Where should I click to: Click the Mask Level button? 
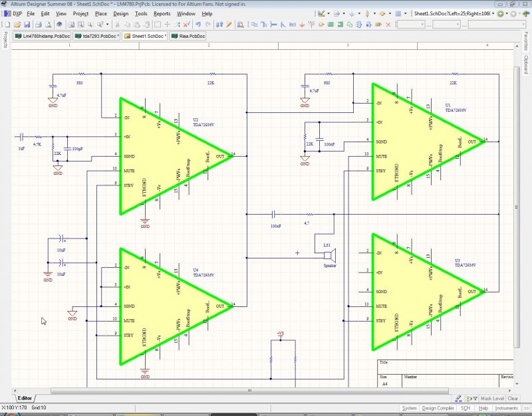coord(492,398)
